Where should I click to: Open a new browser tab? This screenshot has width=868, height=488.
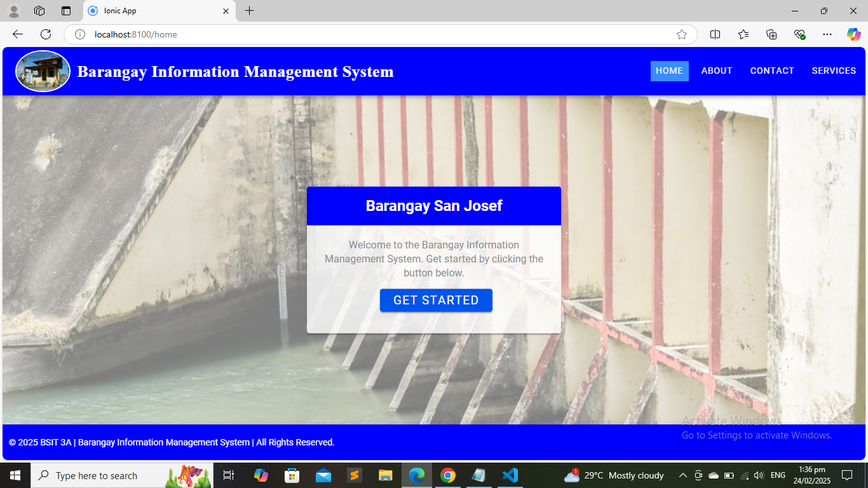(250, 11)
